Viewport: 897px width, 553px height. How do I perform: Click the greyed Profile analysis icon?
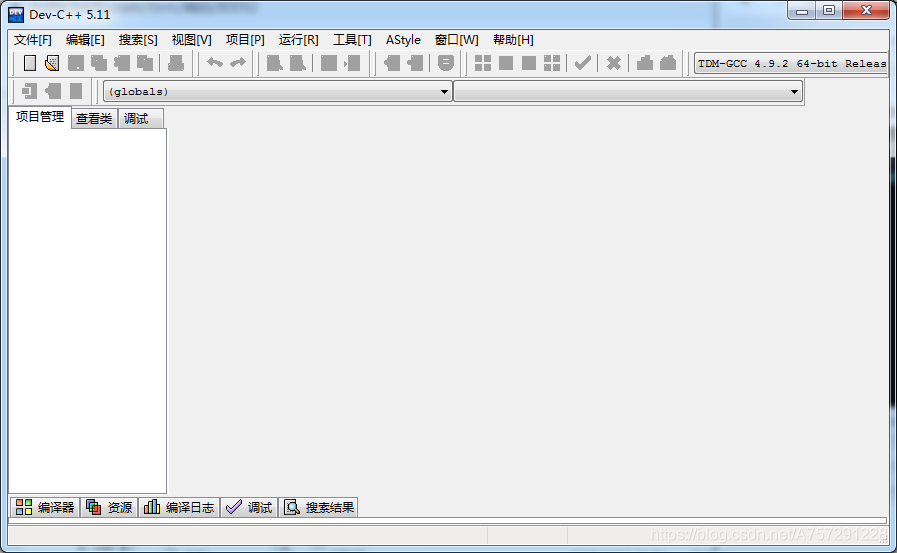(x=645, y=62)
